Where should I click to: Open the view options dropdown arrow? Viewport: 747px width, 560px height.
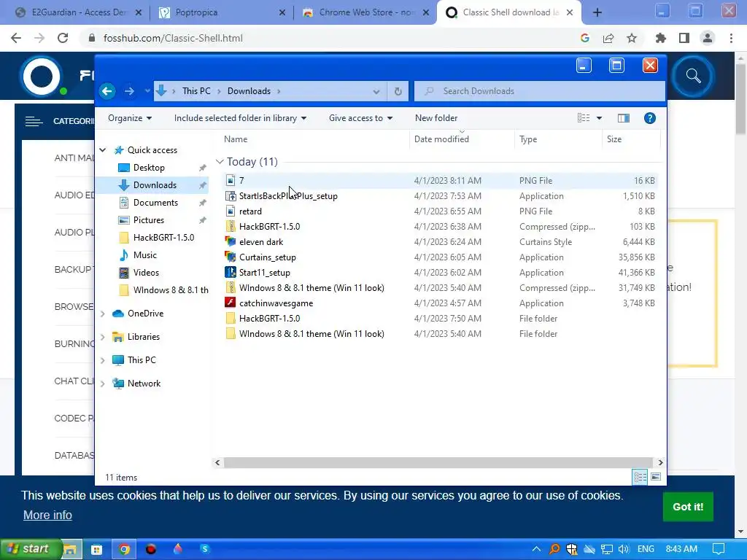tap(600, 118)
